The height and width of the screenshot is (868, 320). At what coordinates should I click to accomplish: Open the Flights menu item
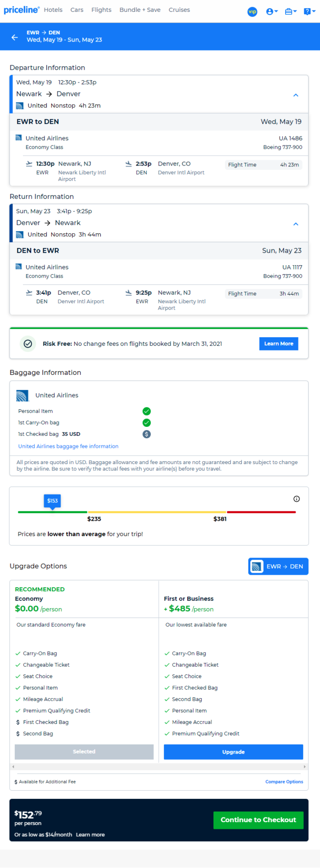101,10
